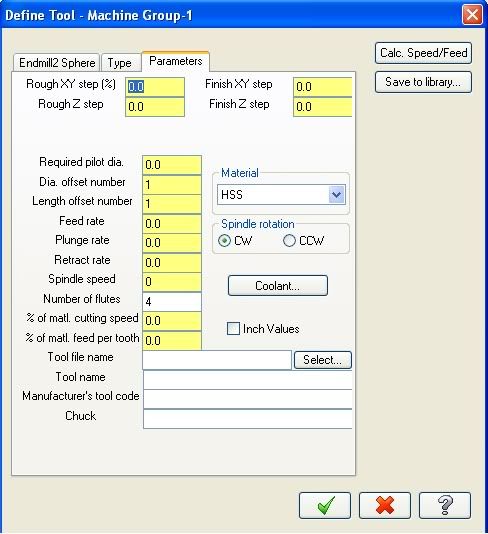Viewport: 488px width, 534px height.
Task: Click the Feed rate input field
Action: click(172, 224)
